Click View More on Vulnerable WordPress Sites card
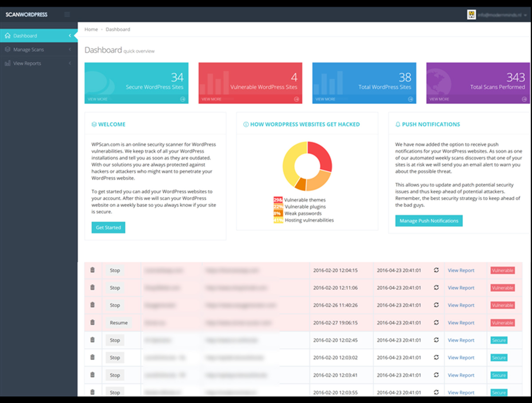 click(211, 99)
